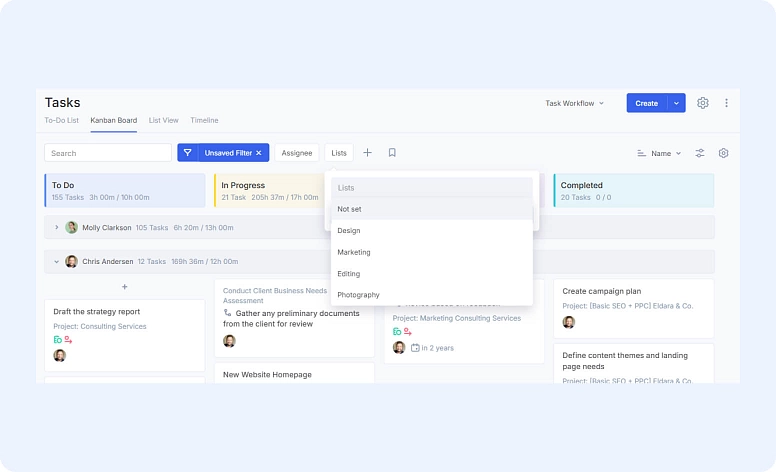The width and height of the screenshot is (776, 472).
Task: Open the three-dot more options menu
Action: pos(727,103)
